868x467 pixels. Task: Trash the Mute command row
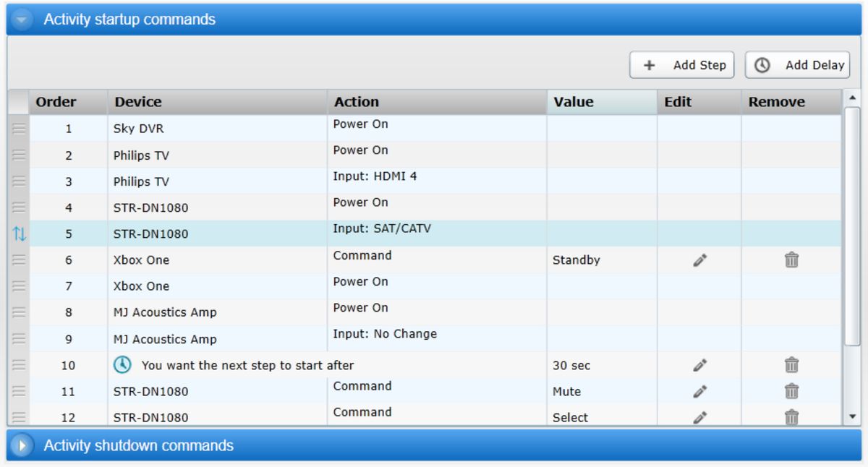coord(791,392)
